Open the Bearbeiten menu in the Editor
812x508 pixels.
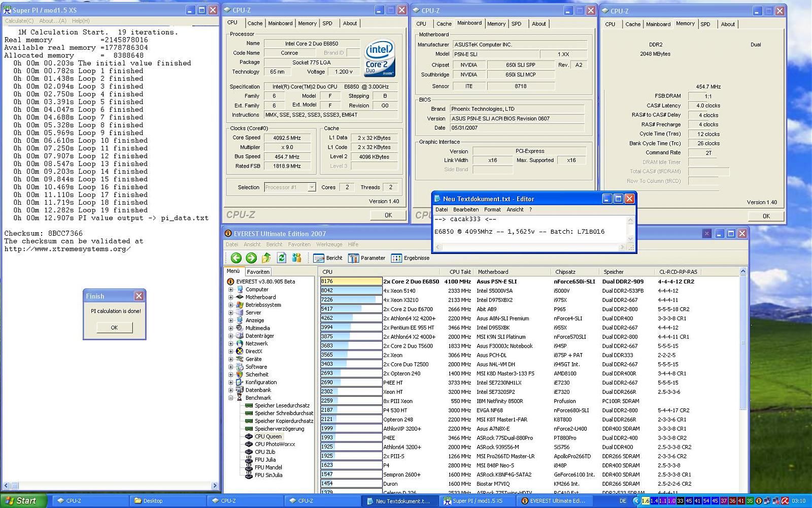(x=466, y=209)
